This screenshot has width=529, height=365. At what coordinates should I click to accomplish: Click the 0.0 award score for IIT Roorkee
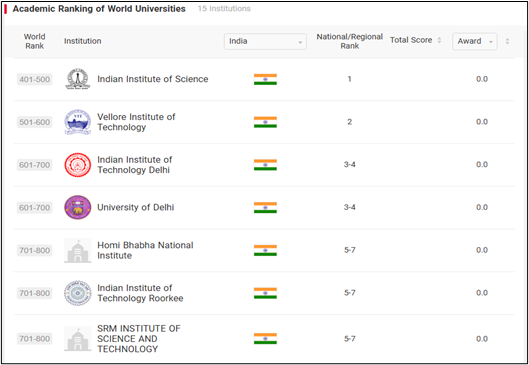click(x=482, y=293)
